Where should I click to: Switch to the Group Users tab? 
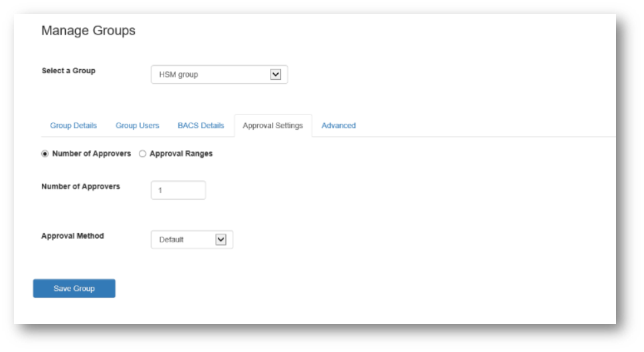[137, 125]
